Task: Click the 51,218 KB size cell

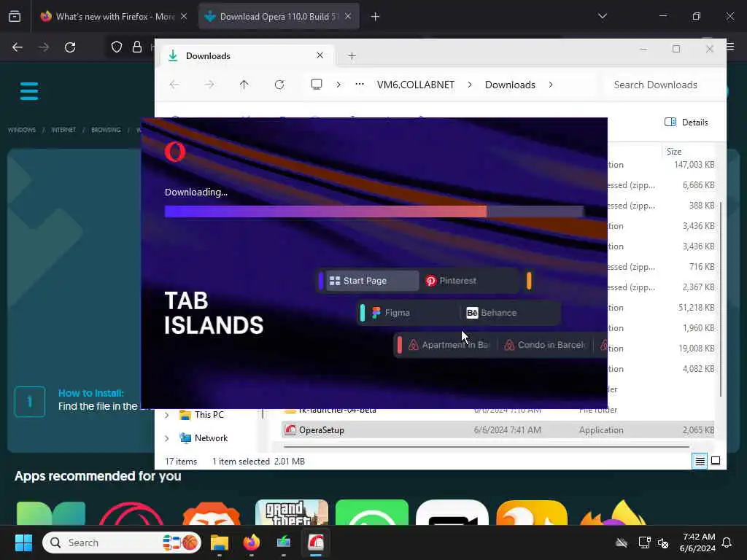Action: pos(696,308)
